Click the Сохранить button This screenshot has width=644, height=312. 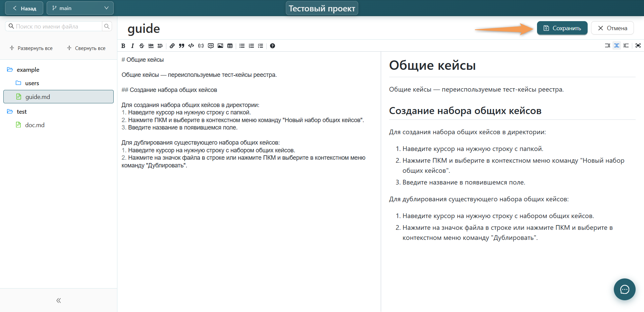tap(562, 28)
